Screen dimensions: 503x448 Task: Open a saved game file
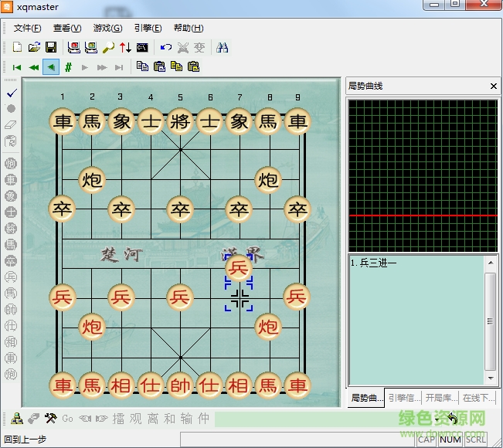click(34, 47)
